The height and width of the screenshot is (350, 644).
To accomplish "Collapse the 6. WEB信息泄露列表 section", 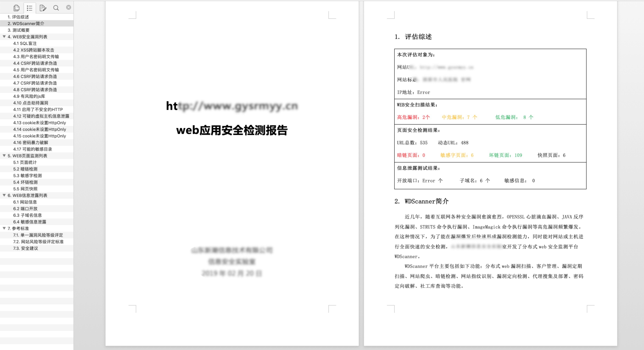I will [x=4, y=195].
